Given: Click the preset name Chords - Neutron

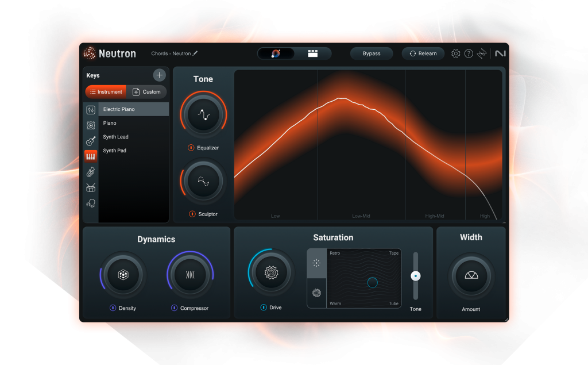Looking at the screenshot, I should coord(171,53).
